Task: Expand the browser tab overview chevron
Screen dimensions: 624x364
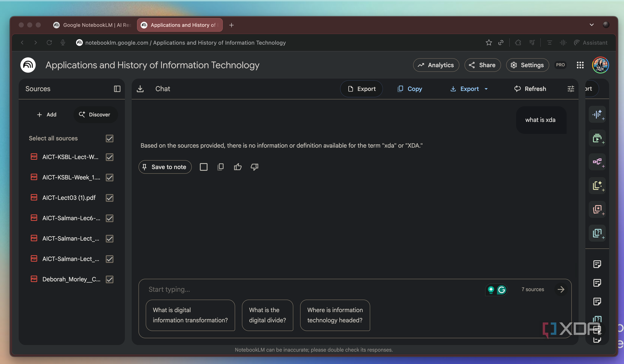Action: point(591,25)
